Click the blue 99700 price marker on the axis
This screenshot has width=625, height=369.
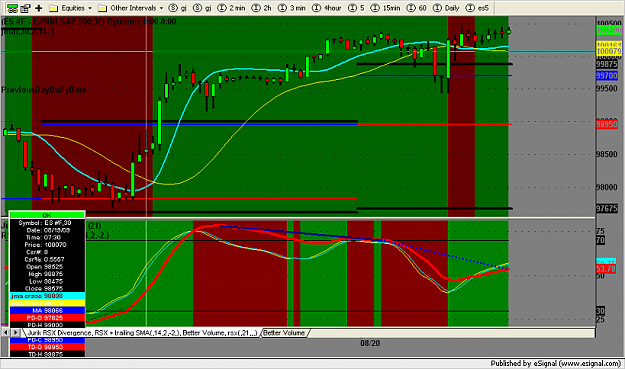[607, 76]
